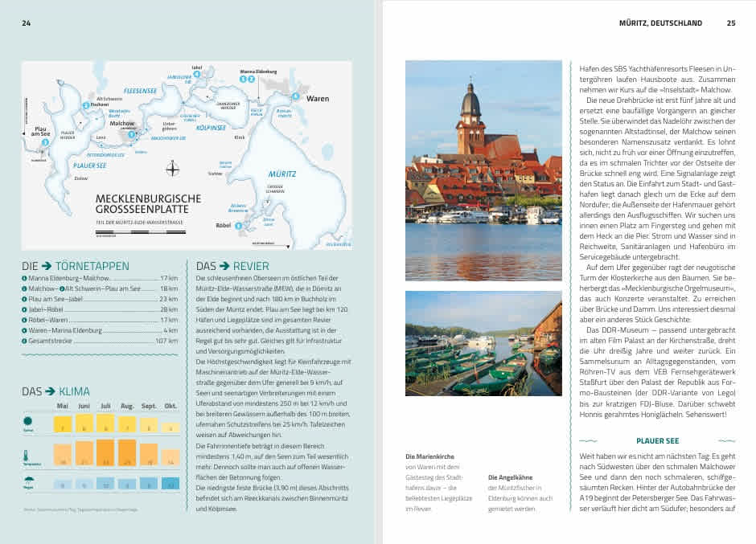
Task: Click the 'Sept.' column header in the climate chart
Action: click(149, 407)
